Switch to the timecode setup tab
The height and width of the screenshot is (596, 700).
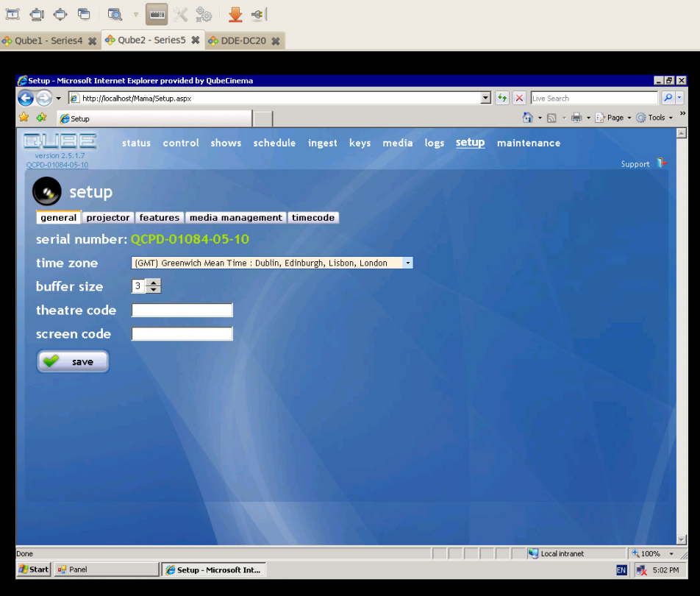[x=313, y=218]
